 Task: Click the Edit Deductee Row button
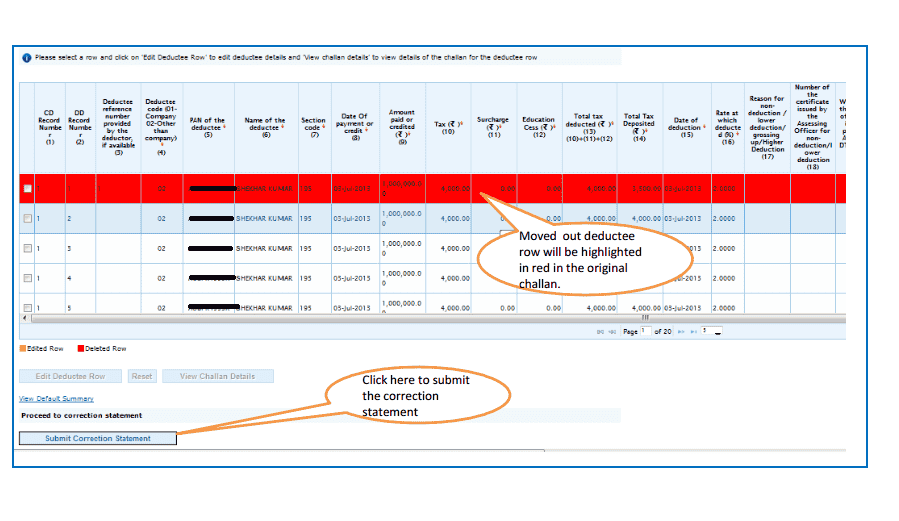[x=71, y=377]
